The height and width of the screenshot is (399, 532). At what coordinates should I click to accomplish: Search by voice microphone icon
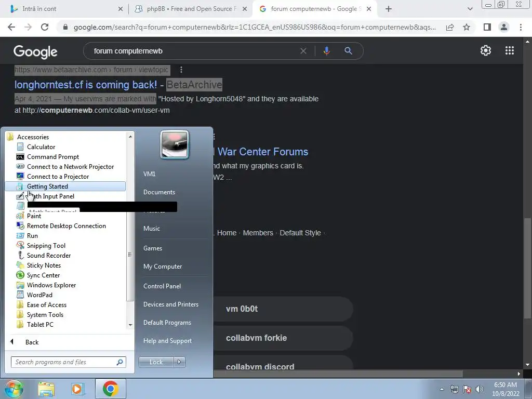(326, 51)
